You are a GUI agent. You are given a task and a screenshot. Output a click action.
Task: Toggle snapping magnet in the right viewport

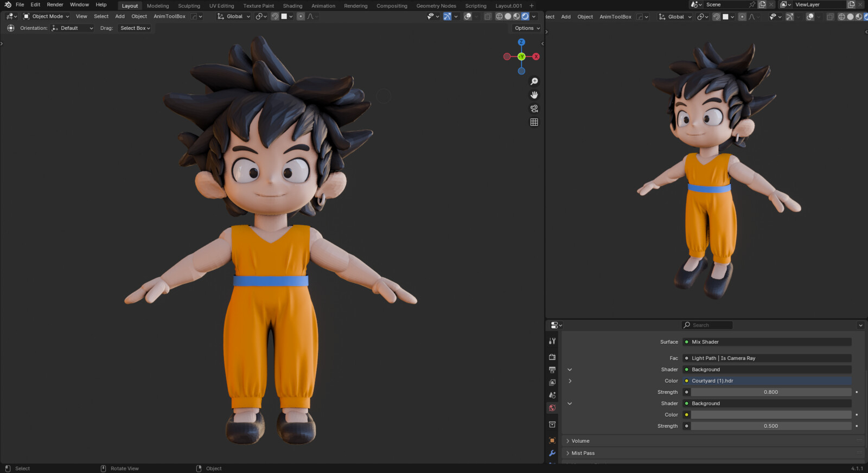[x=716, y=17]
